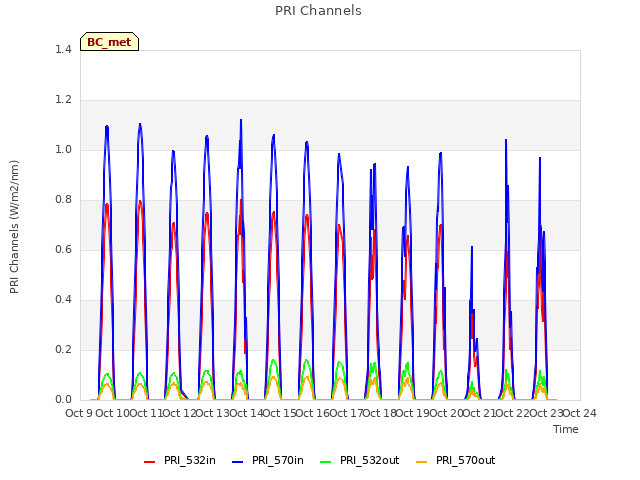The width and height of the screenshot is (640, 480).
Task: Toggle PRI_532out series in legend
Action: [x=360, y=460]
